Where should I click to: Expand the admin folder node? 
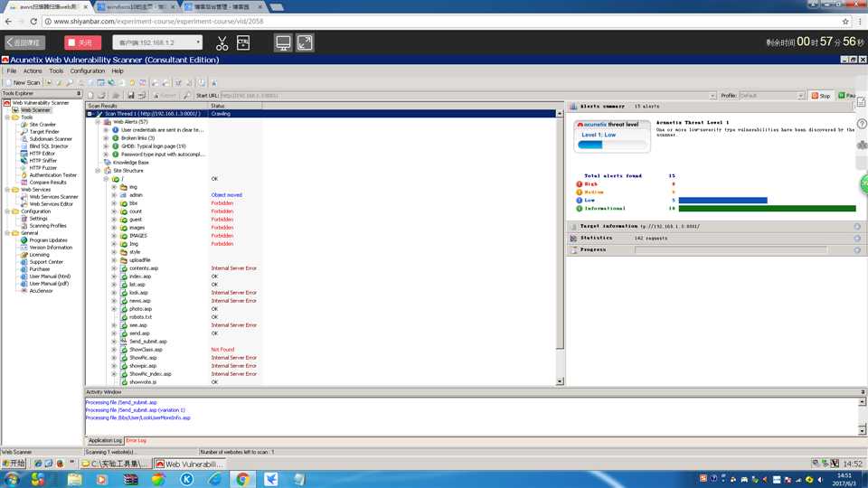click(115, 195)
